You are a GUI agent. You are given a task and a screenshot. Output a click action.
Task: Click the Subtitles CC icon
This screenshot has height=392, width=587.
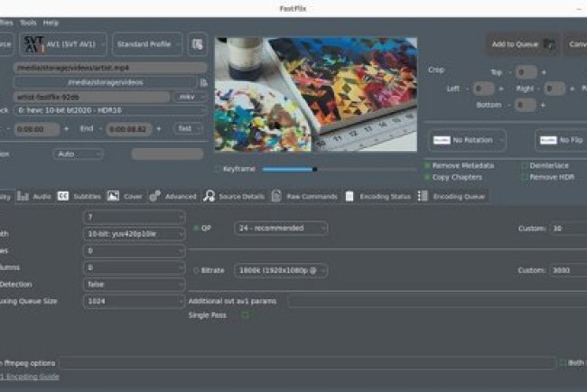pyautogui.click(x=63, y=196)
